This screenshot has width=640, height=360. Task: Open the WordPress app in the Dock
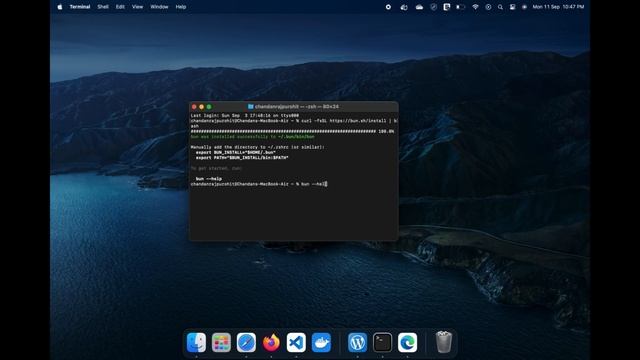click(x=357, y=342)
